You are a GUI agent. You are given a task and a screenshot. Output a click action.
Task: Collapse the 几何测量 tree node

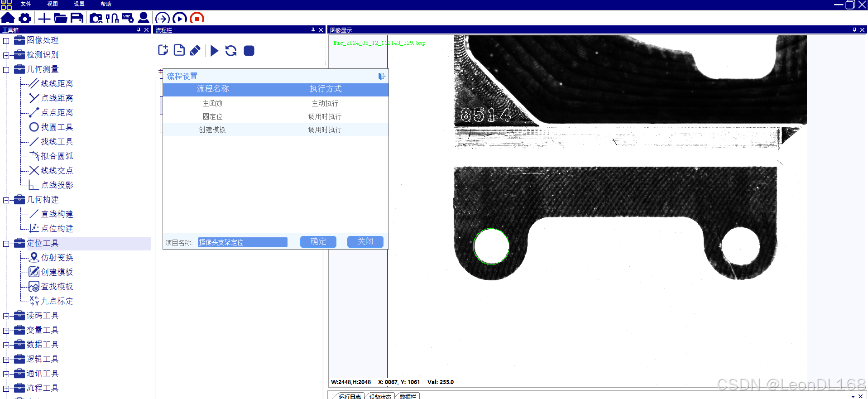[x=6, y=70]
